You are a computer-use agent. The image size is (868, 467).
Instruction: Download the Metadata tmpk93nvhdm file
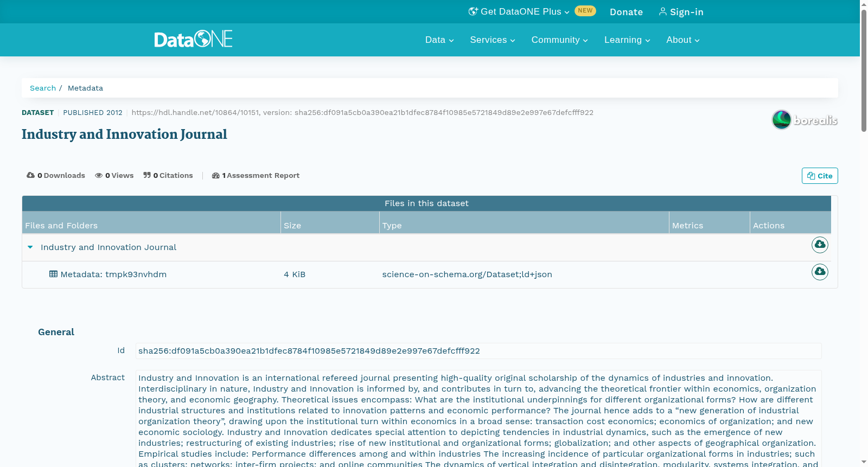coord(820,272)
